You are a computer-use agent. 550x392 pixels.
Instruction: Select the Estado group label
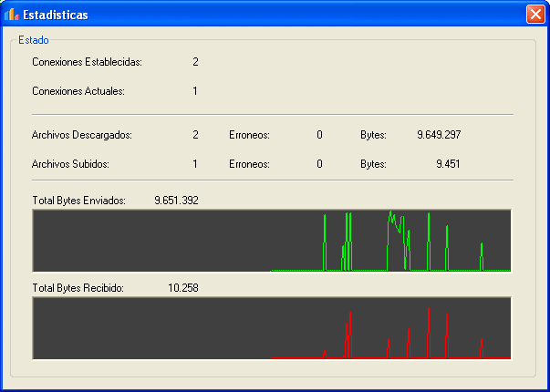34,40
